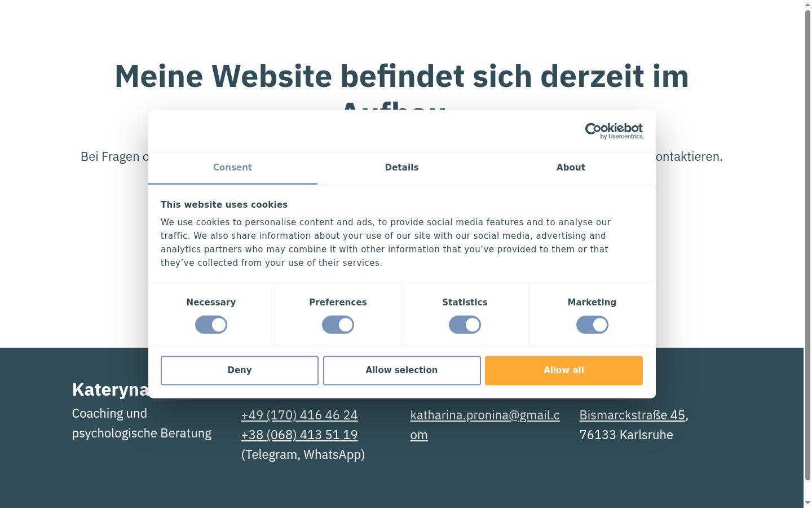Turn off the Statistics cookies switch
This screenshot has width=812, height=508.
pyautogui.click(x=465, y=325)
